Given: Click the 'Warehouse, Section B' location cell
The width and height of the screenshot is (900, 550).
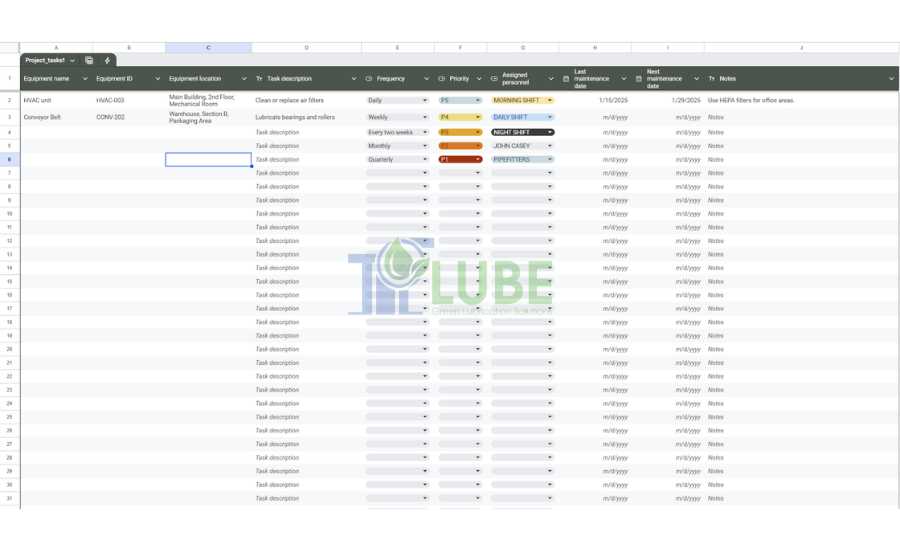Looking at the screenshot, I should [x=208, y=117].
